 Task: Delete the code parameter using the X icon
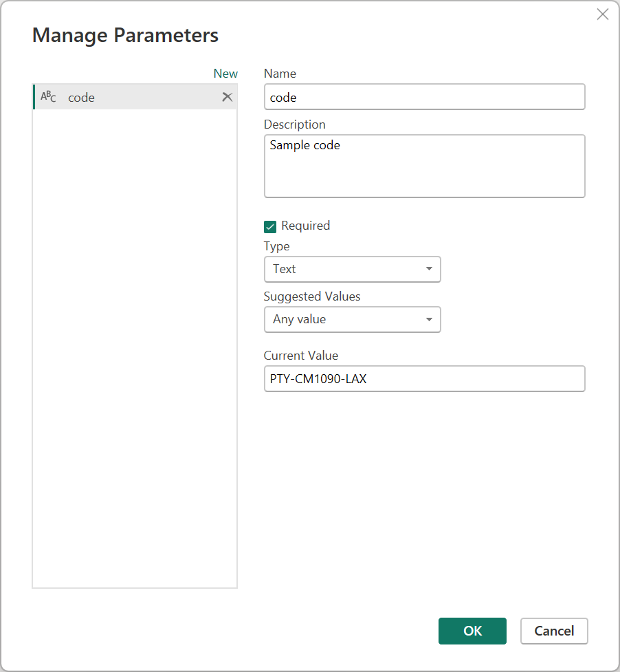pos(227,97)
